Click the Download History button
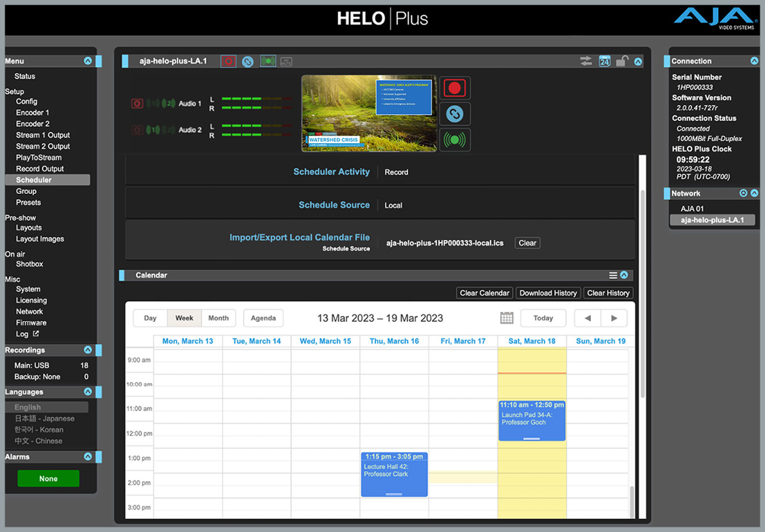 tap(548, 293)
